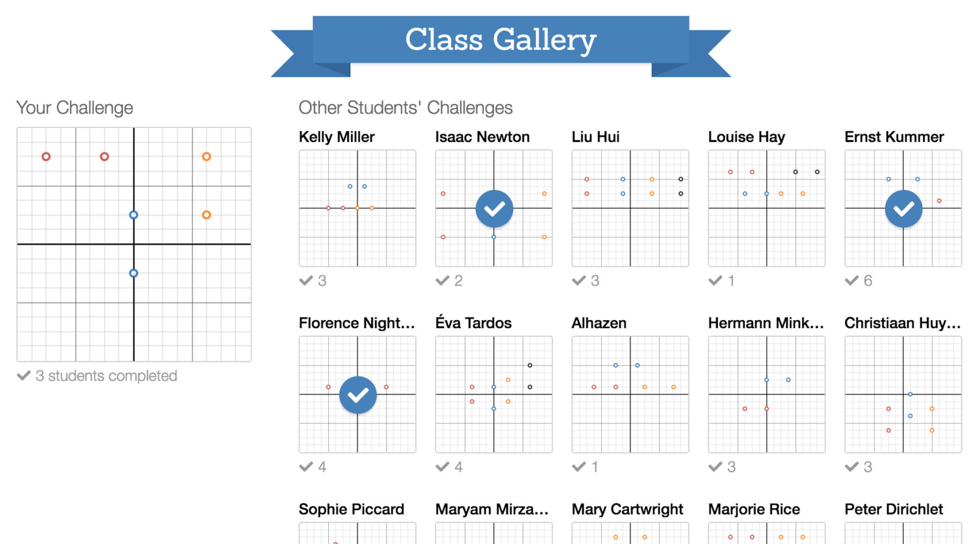Viewport: 980px width, 544px height.
Task: Select Hermann Minkowski's challenge thumbnail
Action: click(x=766, y=394)
